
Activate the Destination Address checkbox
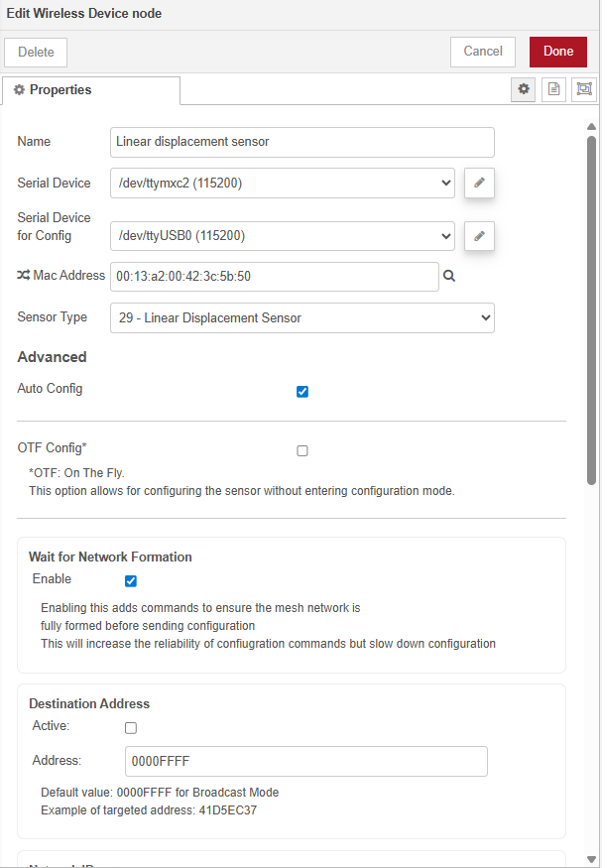click(131, 727)
